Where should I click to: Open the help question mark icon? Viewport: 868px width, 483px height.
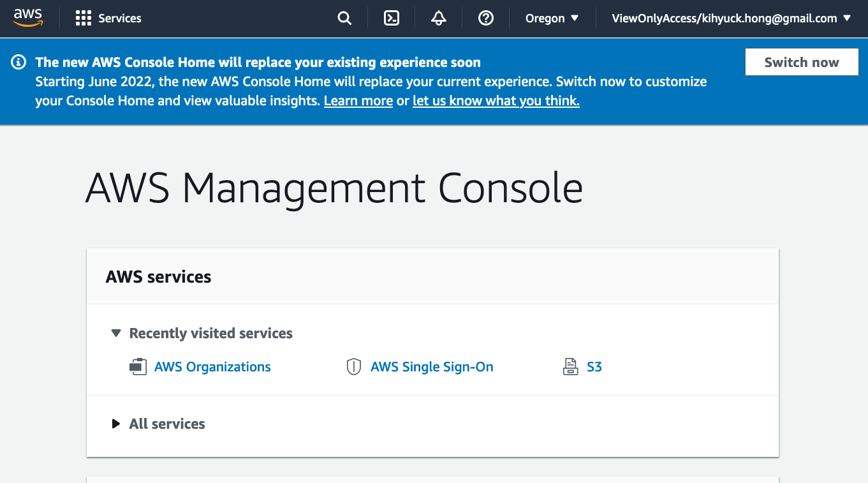[486, 19]
